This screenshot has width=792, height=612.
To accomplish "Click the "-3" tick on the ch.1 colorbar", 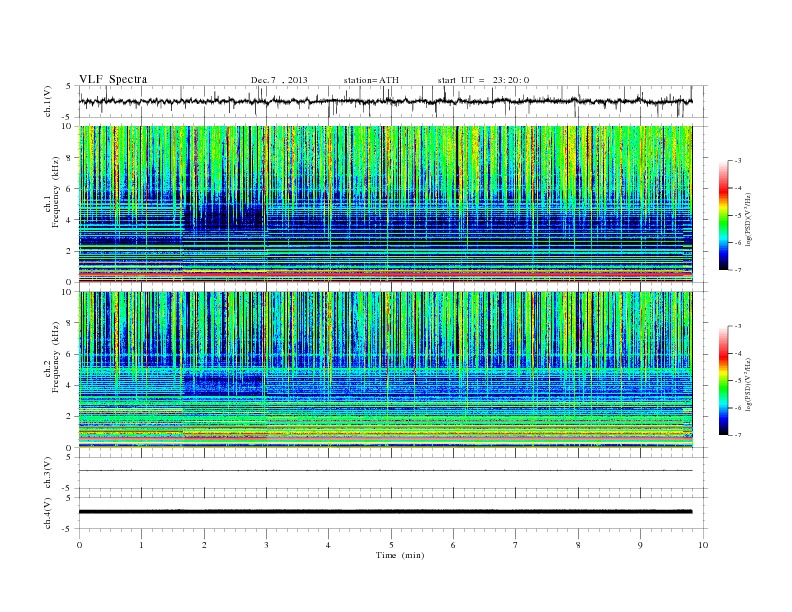I will coord(737,161).
